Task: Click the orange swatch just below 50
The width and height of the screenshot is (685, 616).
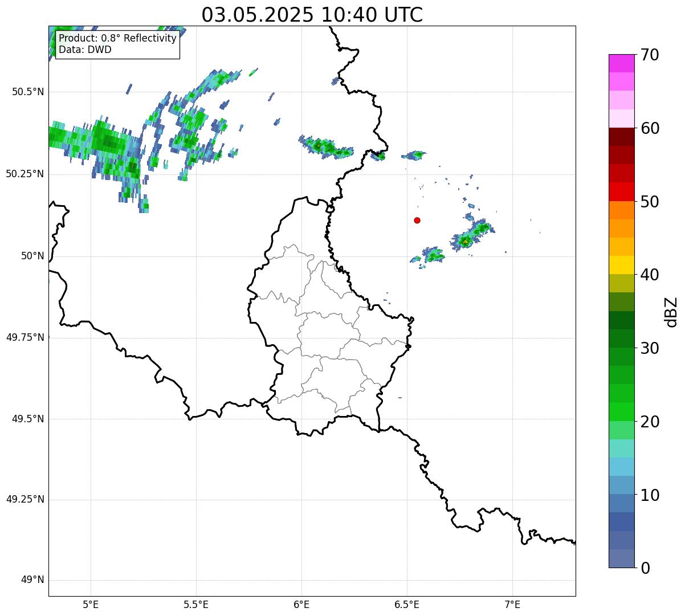Action: pos(622,210)
